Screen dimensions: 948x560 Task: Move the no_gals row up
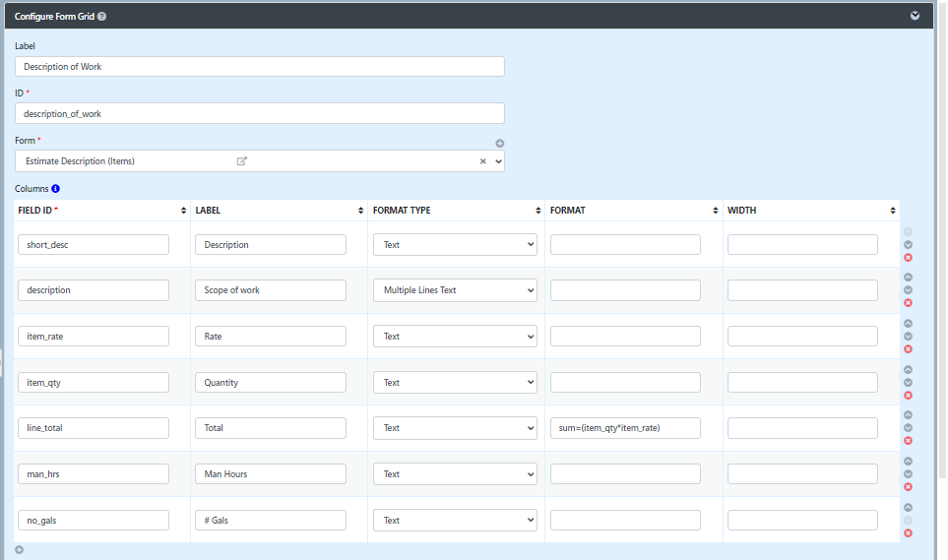(x=908, y=508)
